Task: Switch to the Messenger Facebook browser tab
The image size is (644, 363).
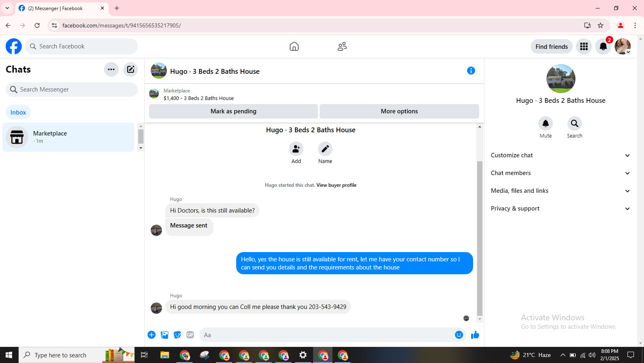Action: click(61, 8)
